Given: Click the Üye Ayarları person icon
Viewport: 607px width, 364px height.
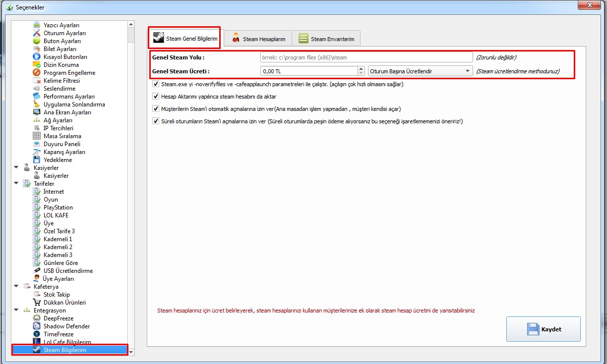Looking at the screenshot, I should click(x=37, y=279).
